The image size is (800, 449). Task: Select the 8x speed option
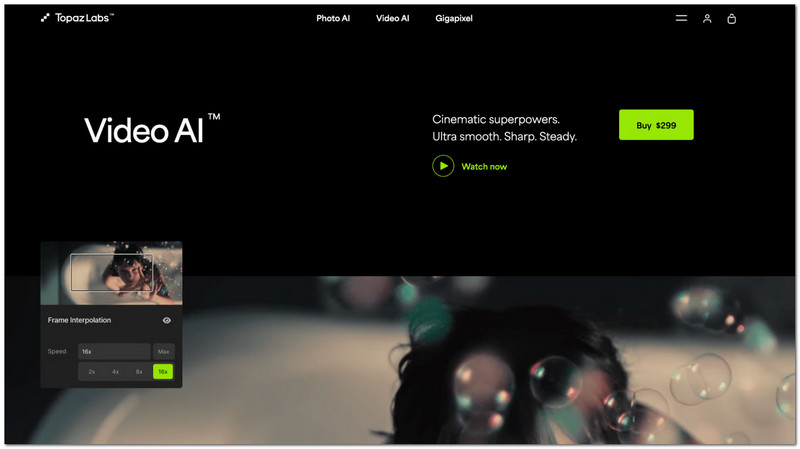tap(139, 372)
